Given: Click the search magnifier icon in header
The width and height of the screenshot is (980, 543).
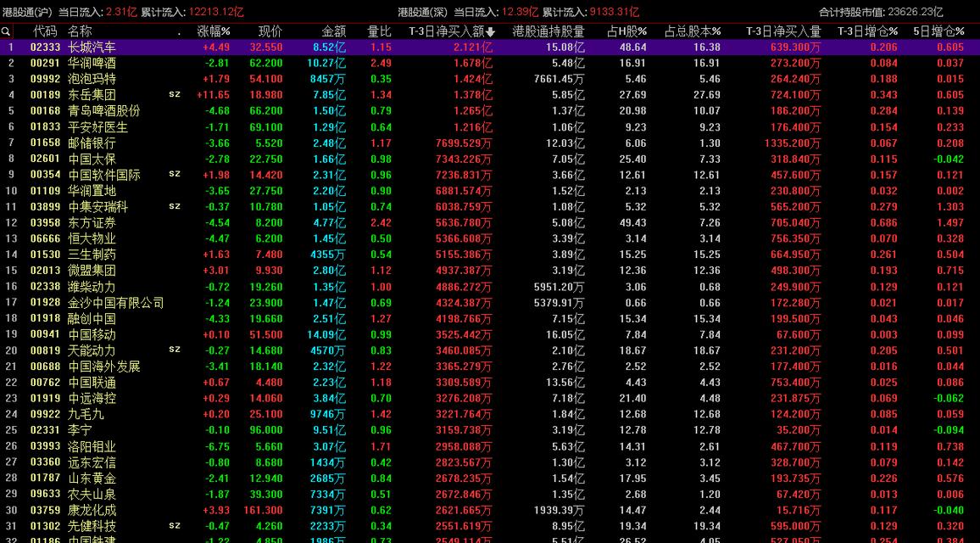Looking at the screenshot, I should [x=6, y=31].
